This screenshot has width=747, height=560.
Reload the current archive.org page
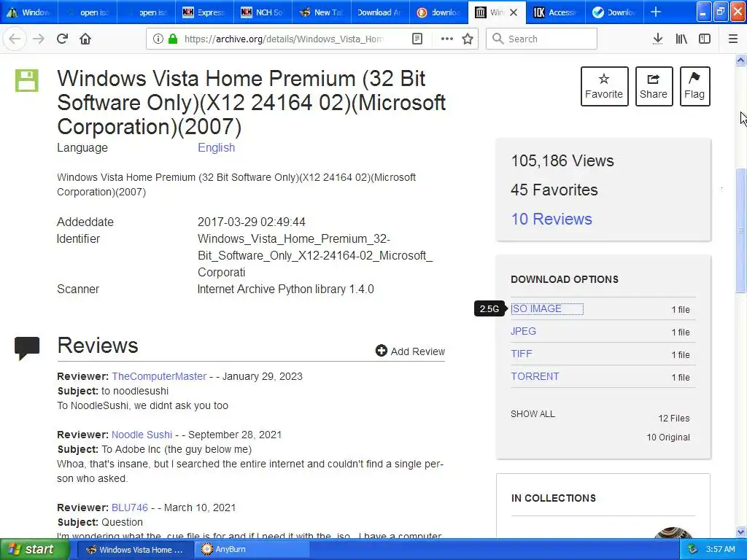click(x=63, y=39)
